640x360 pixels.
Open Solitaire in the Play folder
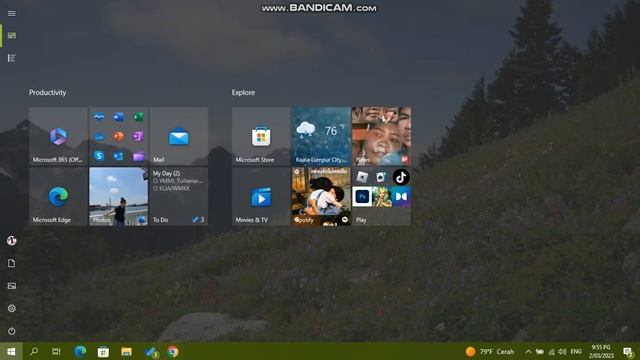click(381, 177)
